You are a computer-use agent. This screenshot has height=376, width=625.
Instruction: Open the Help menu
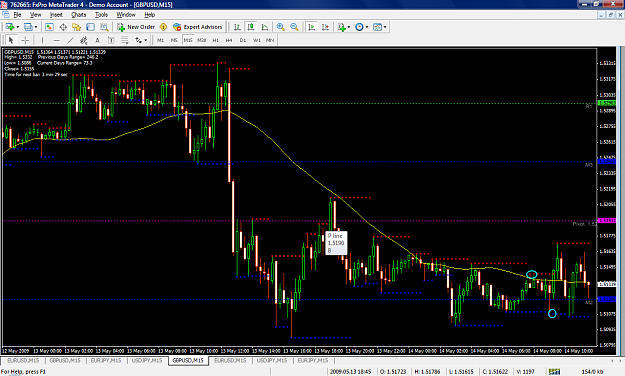149,15
